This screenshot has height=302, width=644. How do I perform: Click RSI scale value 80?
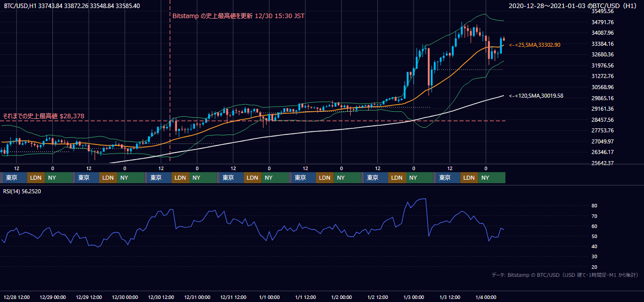(x=595, y=206)
